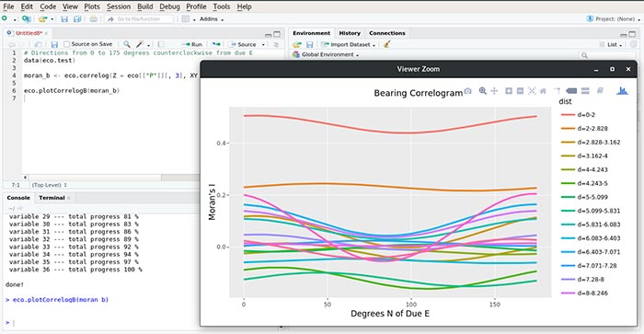
Task: Select the plotly Zoom tool
Action: [x=483, y=91]
